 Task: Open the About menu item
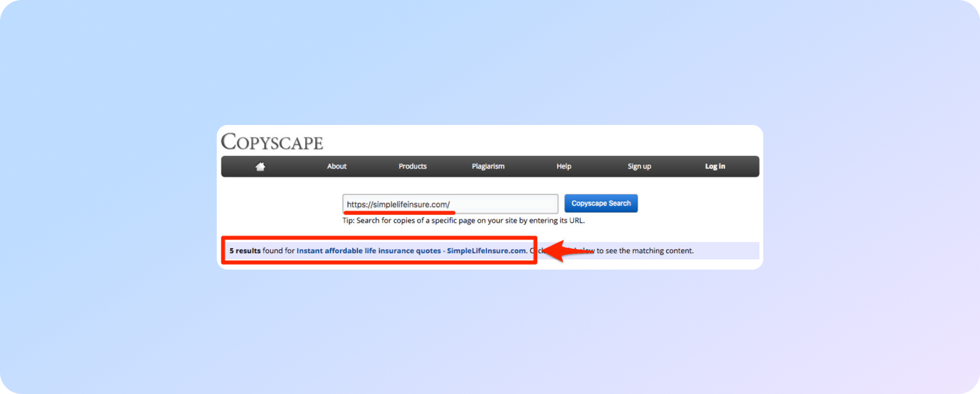tap(336, 166)
